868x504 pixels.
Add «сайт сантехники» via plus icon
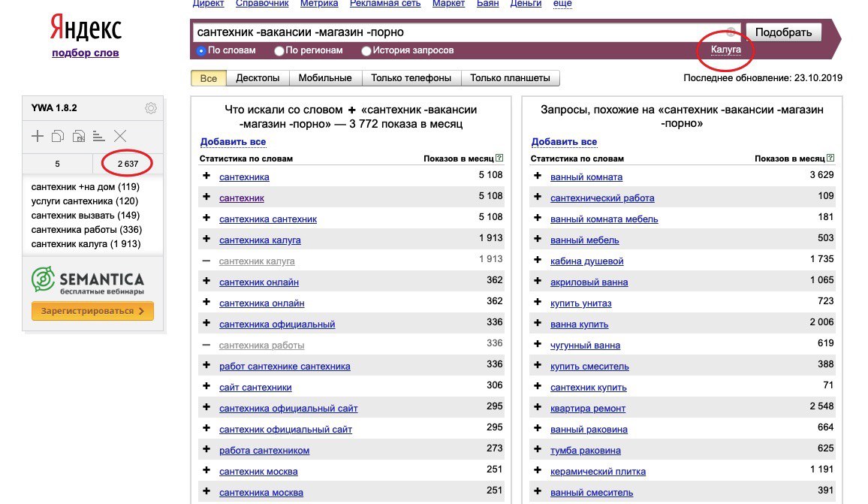206,386
